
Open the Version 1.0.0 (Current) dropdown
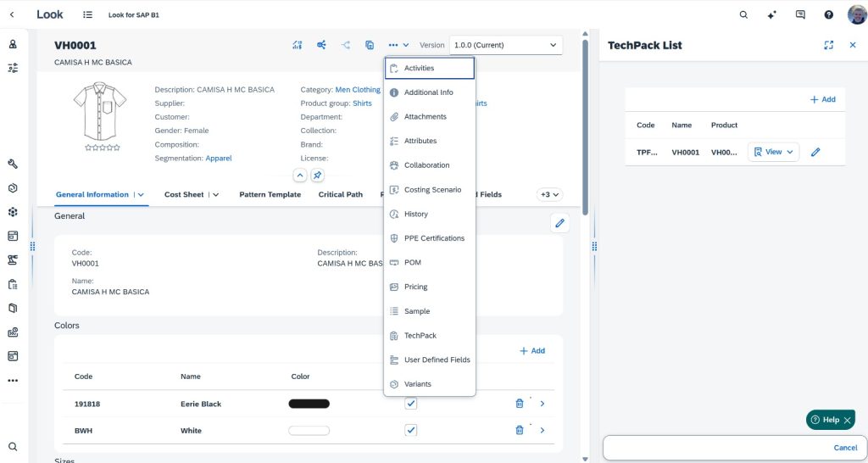point(505,45)
